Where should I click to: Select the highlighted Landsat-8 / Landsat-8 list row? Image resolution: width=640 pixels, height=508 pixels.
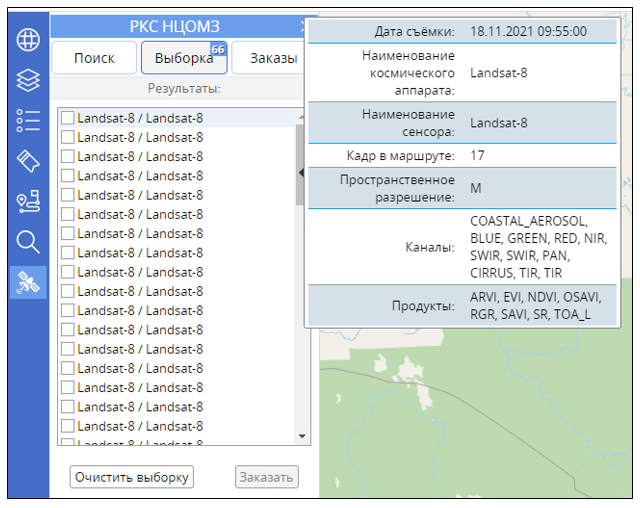tap(177, 118)
